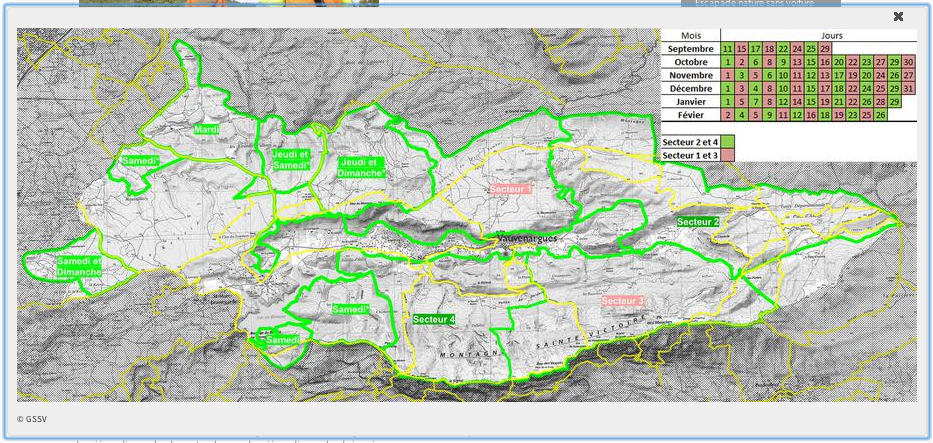
Task: Select the Septembre row label
Action: pos(690,49)
